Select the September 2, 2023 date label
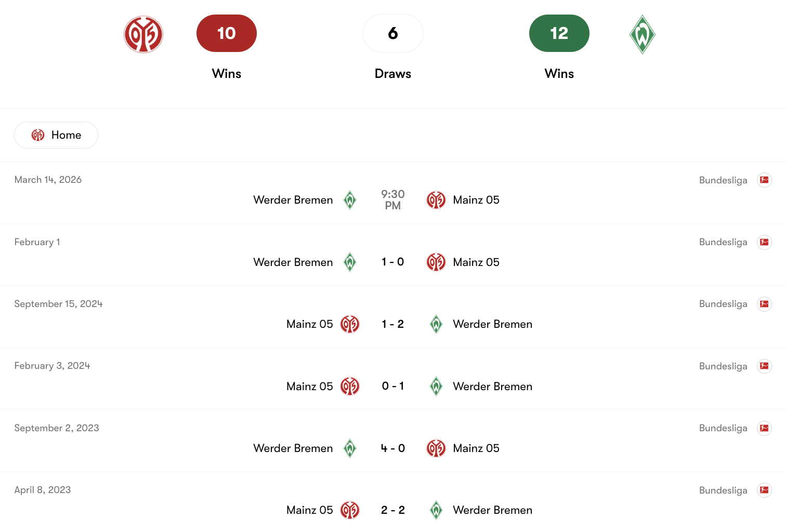Image resolution: width=786 pixels, height=532 pixels. (x=57, y=428)
